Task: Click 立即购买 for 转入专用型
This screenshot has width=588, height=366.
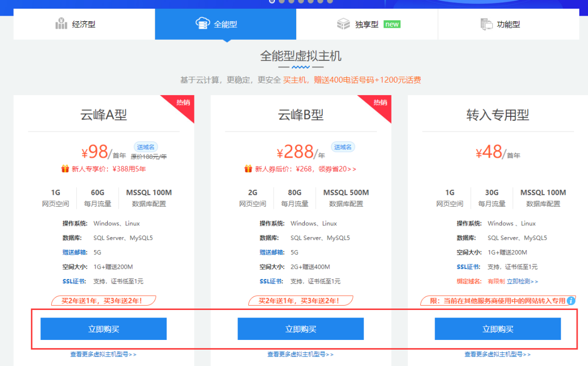Action: point(498,329)
